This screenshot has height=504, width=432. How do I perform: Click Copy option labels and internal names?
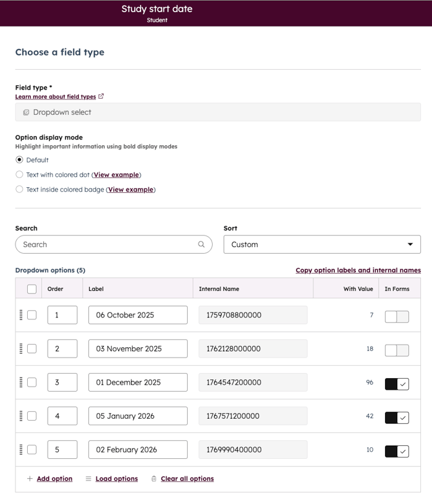[x=358, y=270]
